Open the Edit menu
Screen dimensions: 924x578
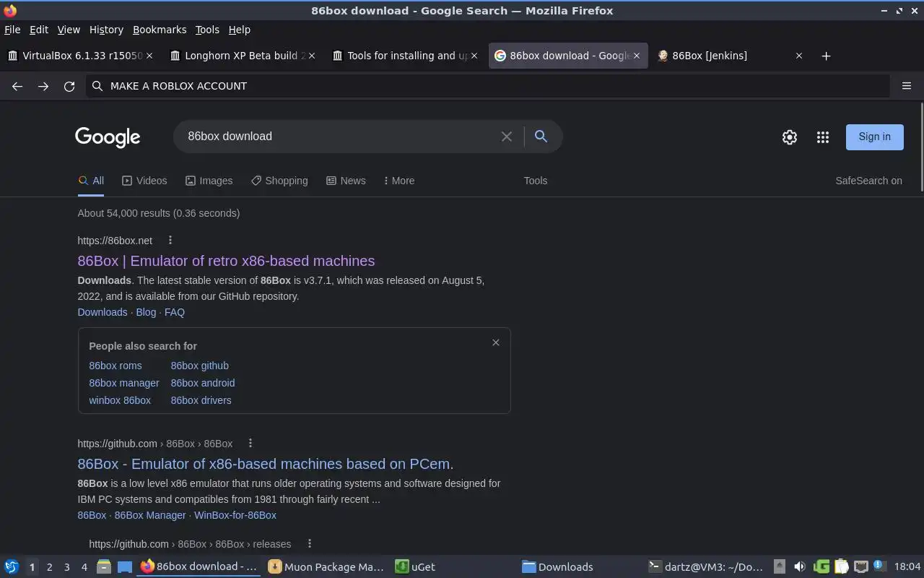(x=39, y=30)
